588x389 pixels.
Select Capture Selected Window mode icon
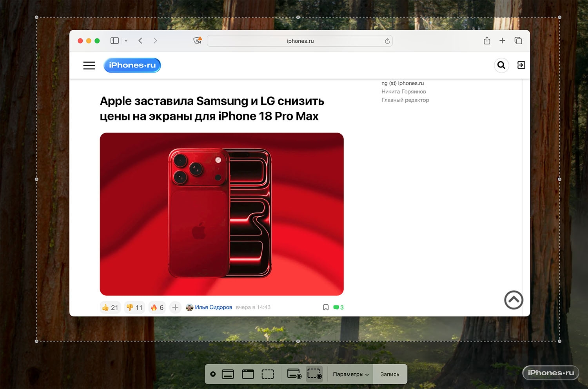(248, 374)
